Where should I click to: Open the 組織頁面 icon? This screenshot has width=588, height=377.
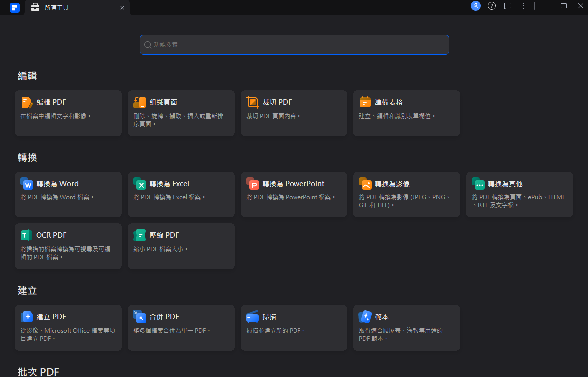click(x=139, y=102)
